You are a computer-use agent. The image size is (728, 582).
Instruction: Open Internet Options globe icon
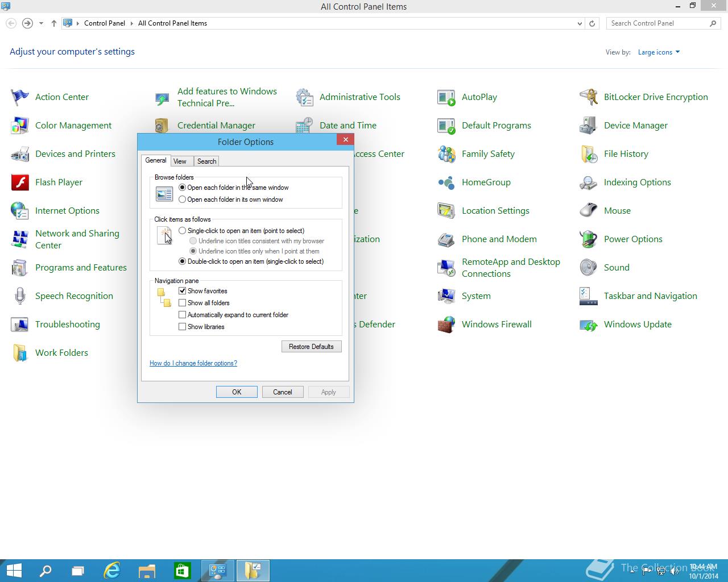click(x=20, y=211)
